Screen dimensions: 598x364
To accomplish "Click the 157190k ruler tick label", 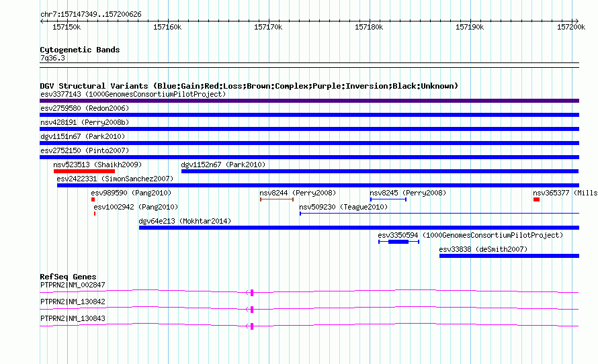I will (470, 27).
